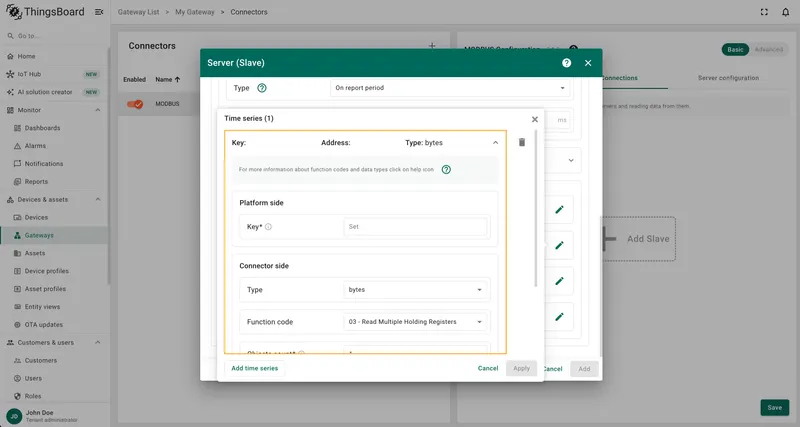This screenshot has height=427, width=800.
Task: Click Add Slave button
Action: [x=638, y=239]
